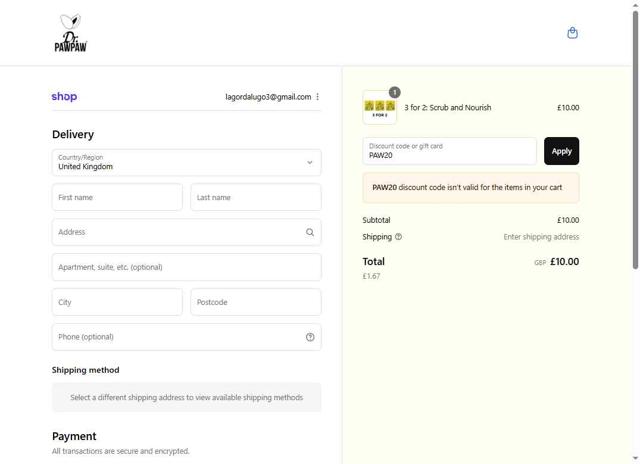Open the account options three-dot menu
640x464 pixels.
point(318,97)
